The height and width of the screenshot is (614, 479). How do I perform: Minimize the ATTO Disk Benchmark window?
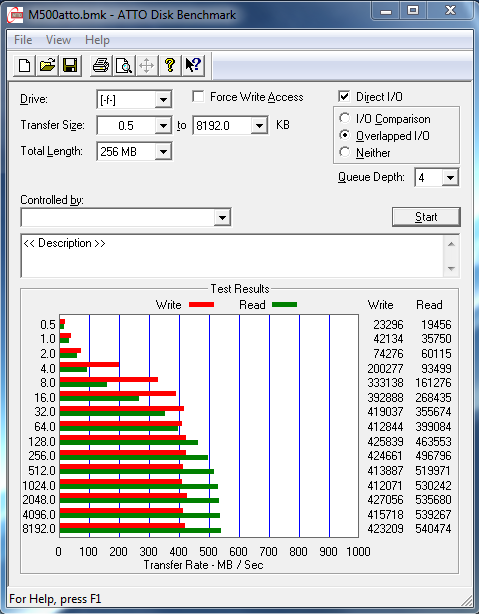click(x=386, y=11)
